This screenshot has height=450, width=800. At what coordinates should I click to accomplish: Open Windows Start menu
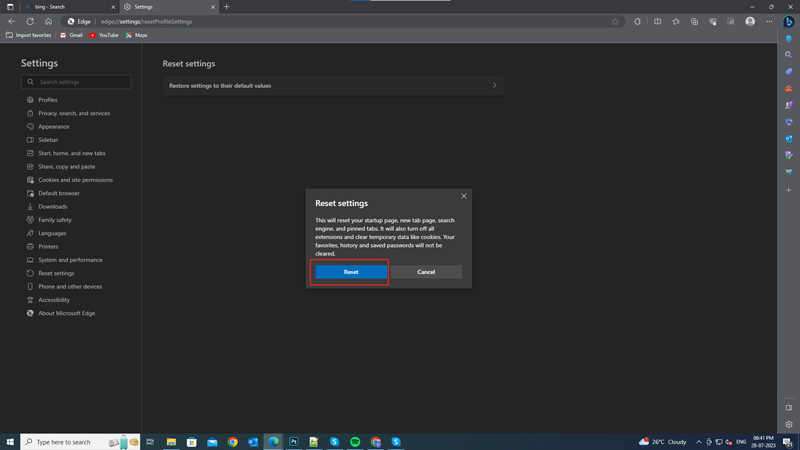(x=10, y=442)
